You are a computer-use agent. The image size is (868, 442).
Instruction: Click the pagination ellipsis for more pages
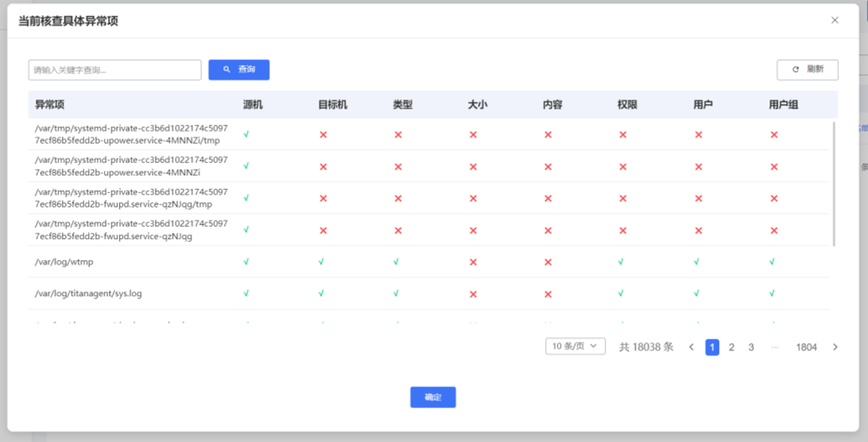pyautogui.click(x=774, y=347)
